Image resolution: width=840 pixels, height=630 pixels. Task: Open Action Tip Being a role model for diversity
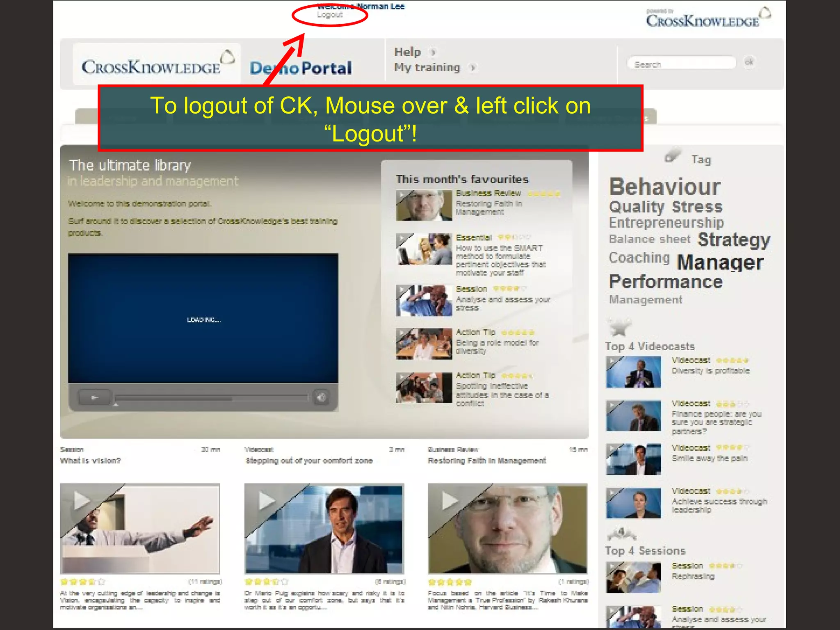[x=497, y=347]
